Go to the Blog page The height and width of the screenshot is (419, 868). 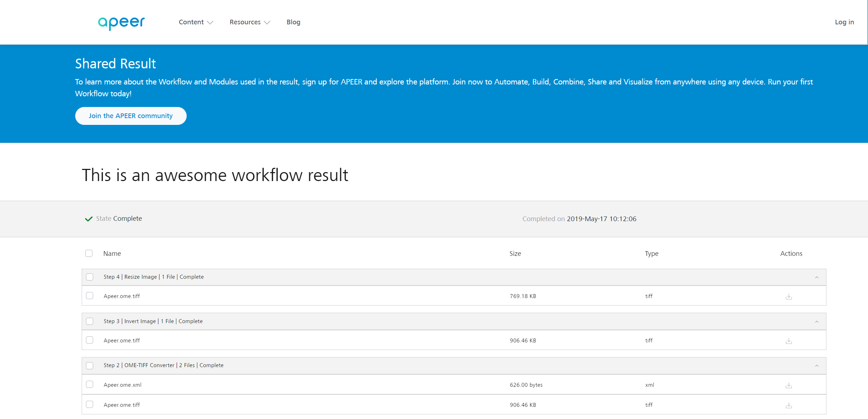tap(293, 22)
